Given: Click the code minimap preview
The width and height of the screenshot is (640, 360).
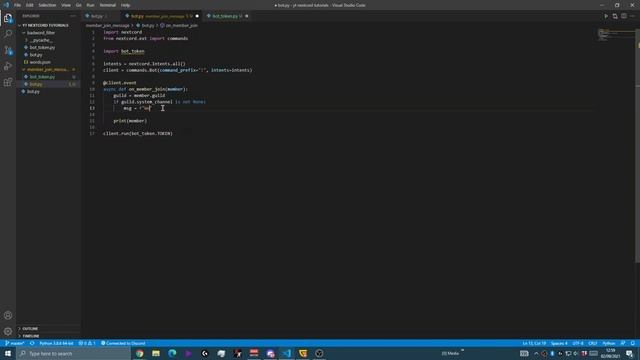Looking at the screenshot, I should coord(616,35).
